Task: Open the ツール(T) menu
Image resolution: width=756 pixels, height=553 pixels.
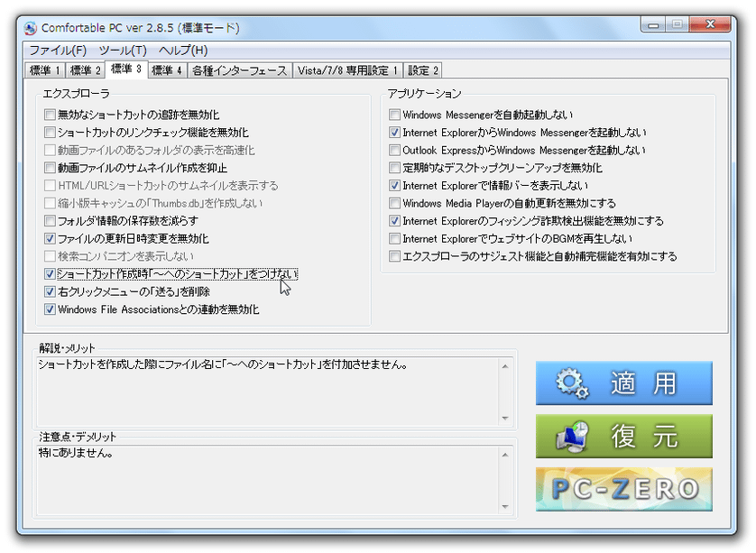Action: 123,51
